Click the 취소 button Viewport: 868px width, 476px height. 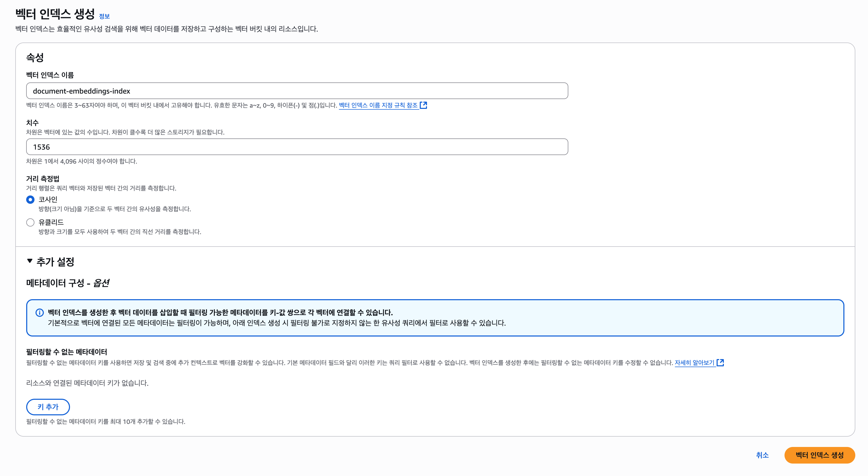click(762, 455)
